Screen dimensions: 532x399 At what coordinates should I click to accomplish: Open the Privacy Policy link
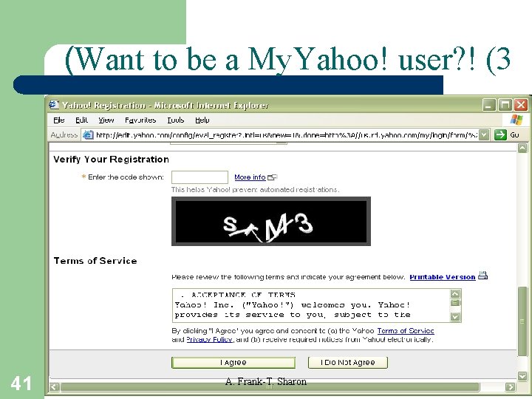pos(209,339)
